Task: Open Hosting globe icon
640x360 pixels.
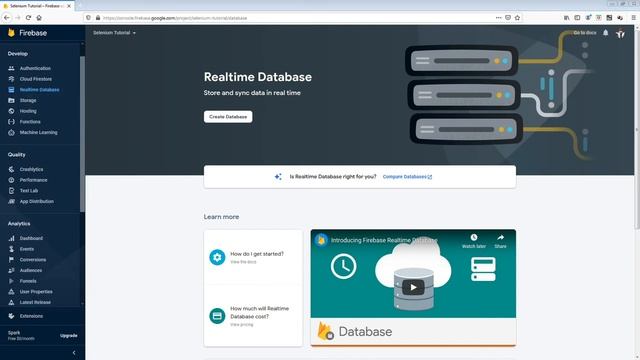Action: tap(11, 111)
